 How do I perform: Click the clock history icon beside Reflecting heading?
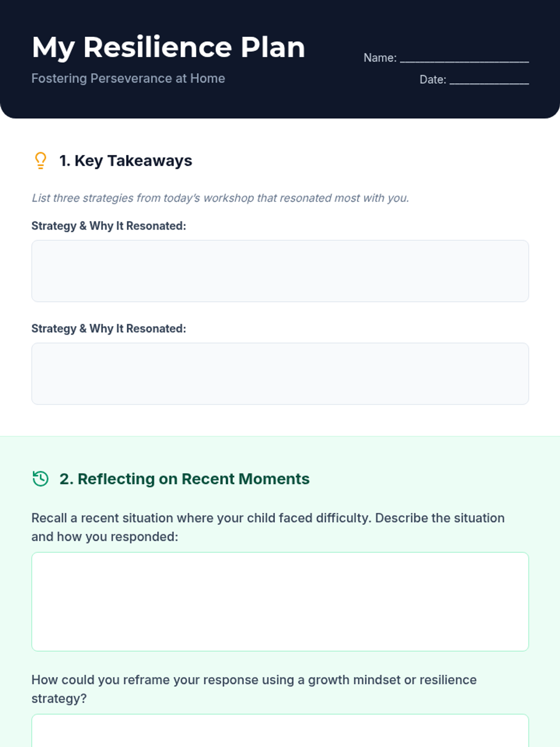tap(41, 479)
